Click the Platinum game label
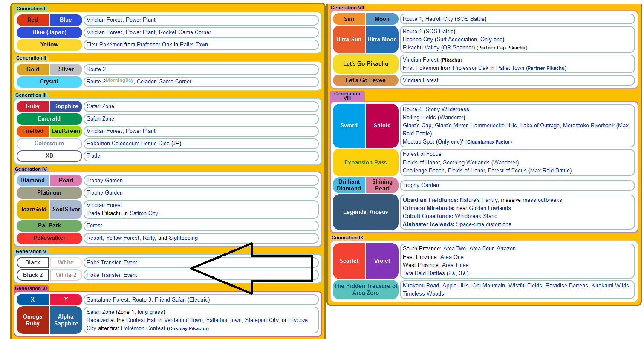The image size is (644, 339). pos(49,193)
